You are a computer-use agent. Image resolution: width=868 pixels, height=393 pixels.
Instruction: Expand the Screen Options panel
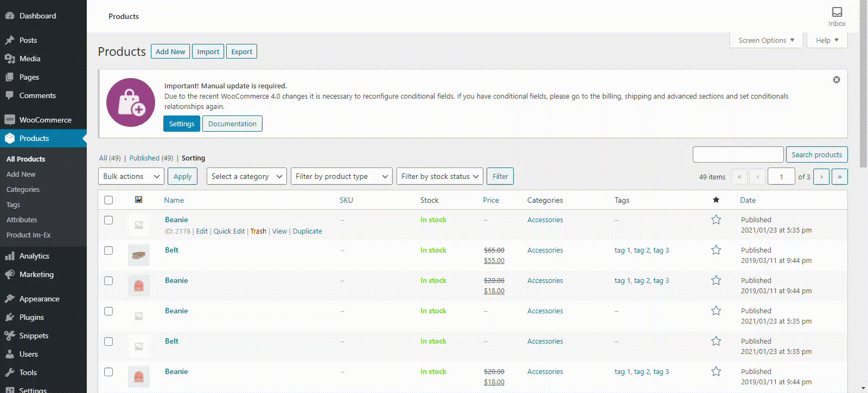[x=767, y=40]
